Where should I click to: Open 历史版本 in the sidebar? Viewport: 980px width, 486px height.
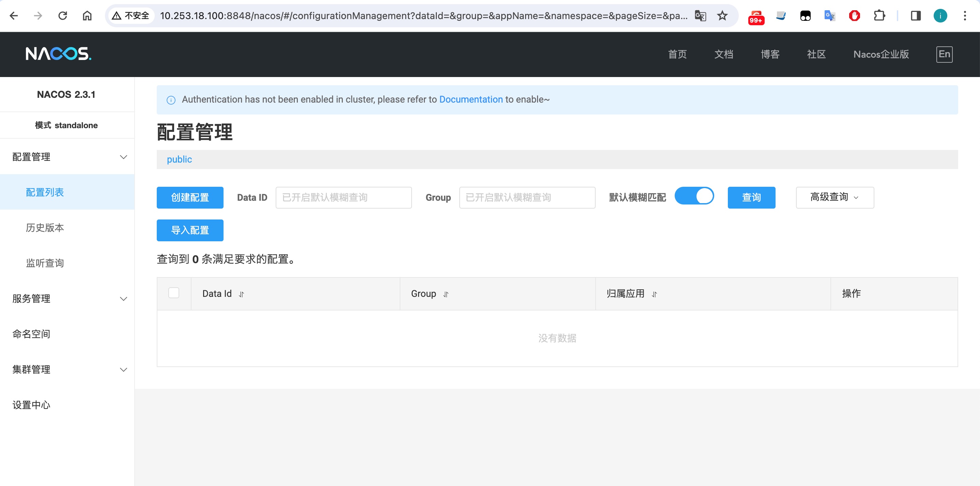[45, 228]
